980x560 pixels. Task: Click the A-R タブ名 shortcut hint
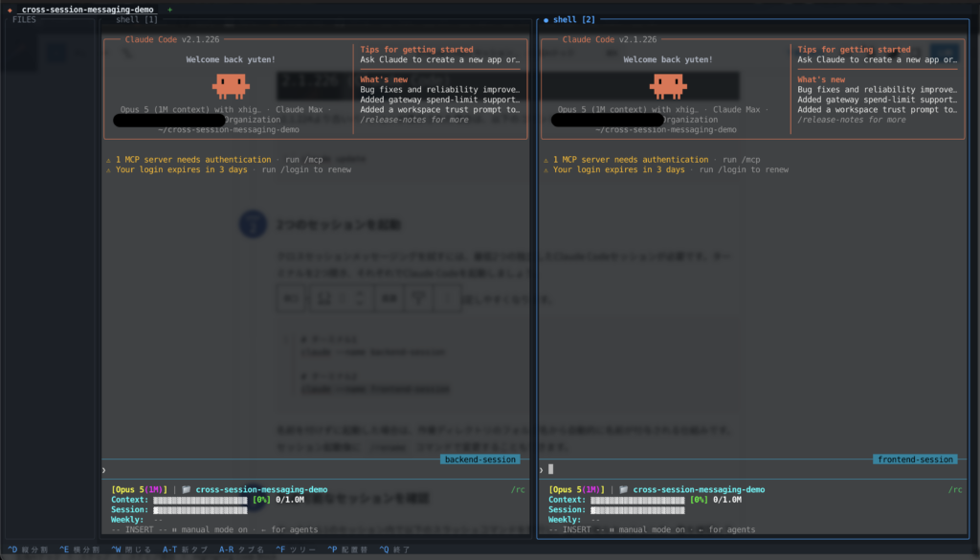point(241,549)
